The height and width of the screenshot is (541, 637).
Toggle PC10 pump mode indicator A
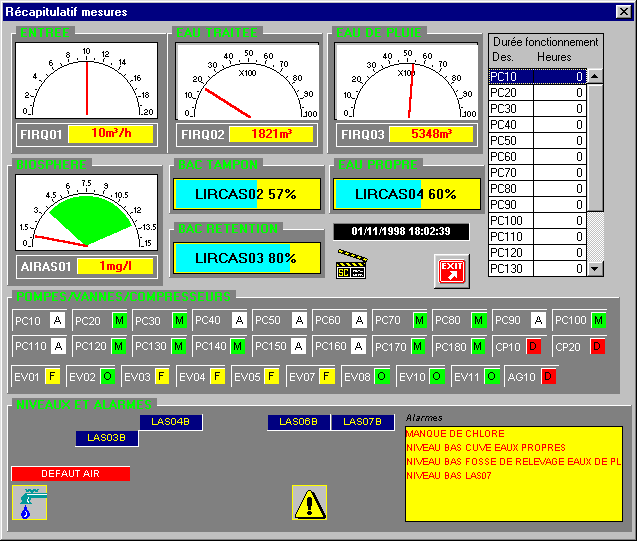coord(57,320)
